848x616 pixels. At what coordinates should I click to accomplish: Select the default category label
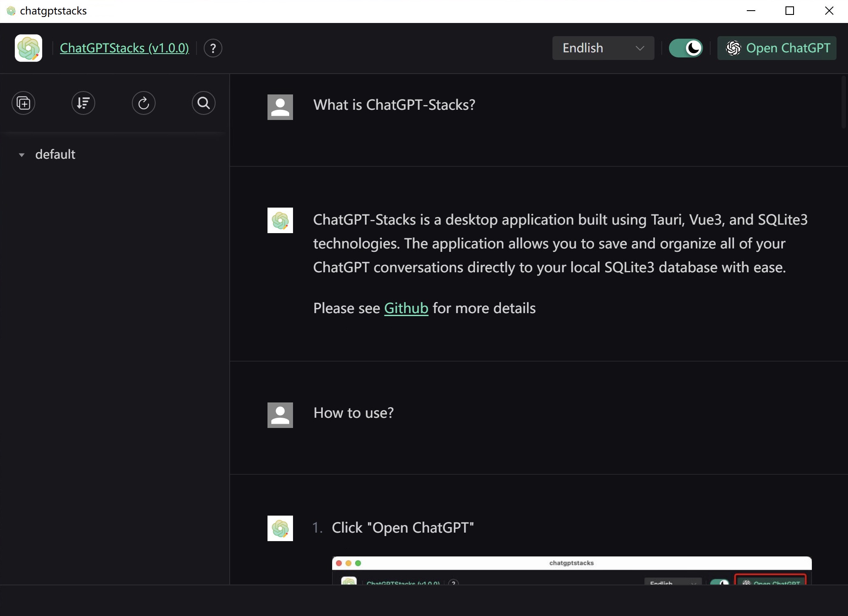tap(55, 154)
